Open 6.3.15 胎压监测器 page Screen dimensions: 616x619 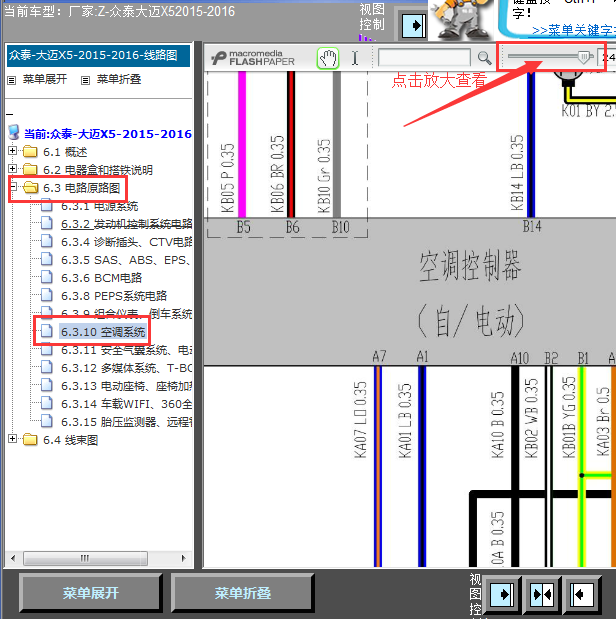pyautogui.click(x=126, y=422)
